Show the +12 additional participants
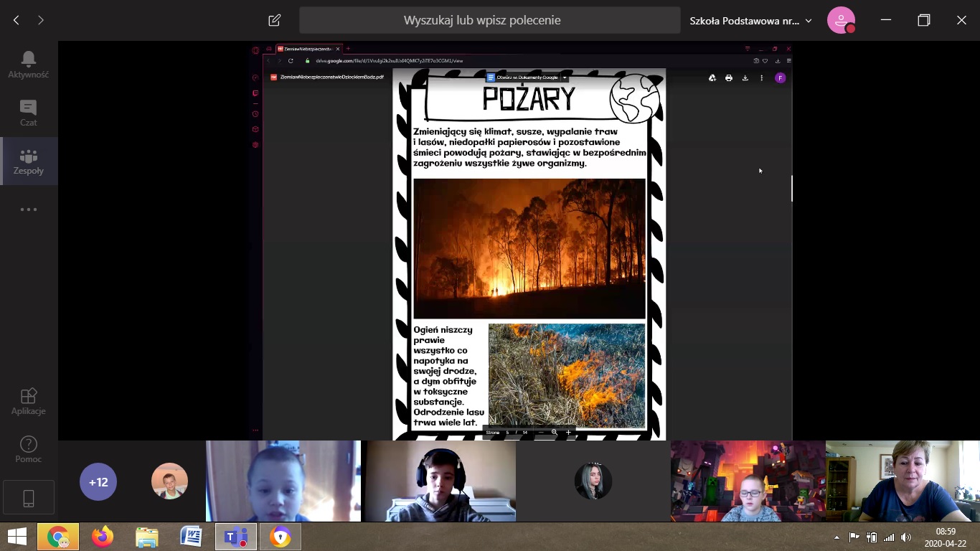Screen dimensions: 980x551 pos(98,481)
